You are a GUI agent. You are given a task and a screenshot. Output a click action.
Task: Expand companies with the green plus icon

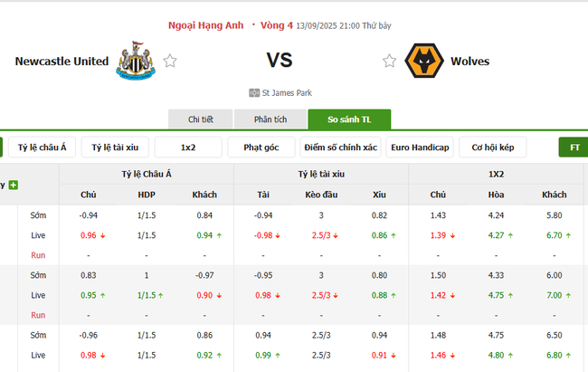coord(14,186)
